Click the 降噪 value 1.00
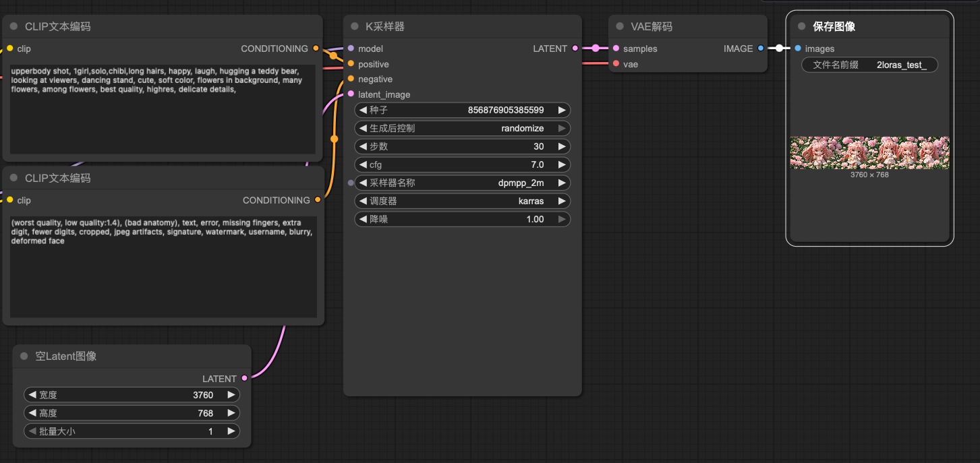 tap(536, 219)
